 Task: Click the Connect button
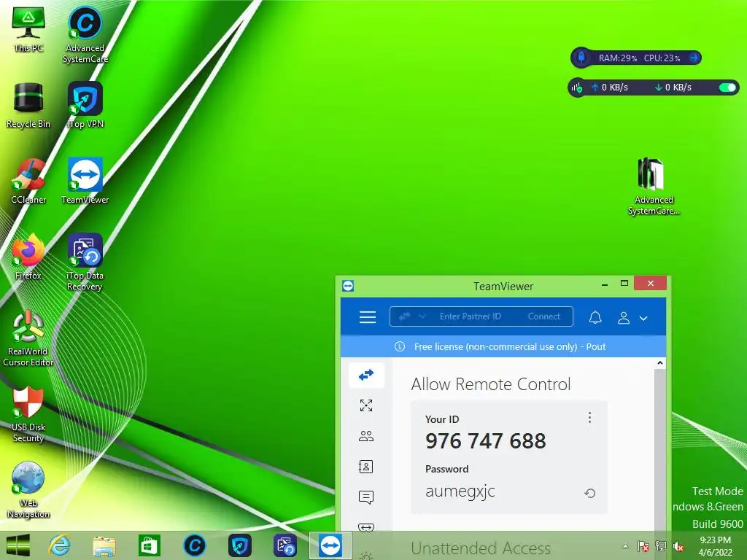coord(544,316)
